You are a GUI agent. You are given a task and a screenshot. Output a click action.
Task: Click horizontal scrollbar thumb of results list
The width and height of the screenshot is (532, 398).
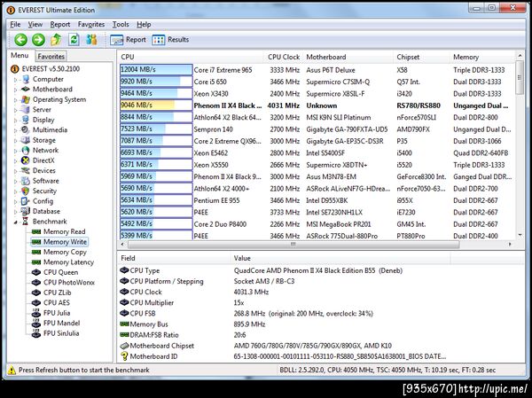[x=293, y=245]
